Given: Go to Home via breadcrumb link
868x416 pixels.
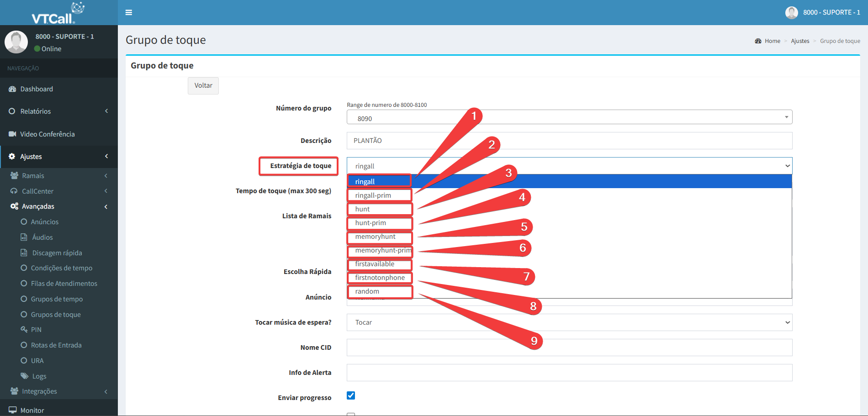Looking at the screenshot, I should click(772, 41).
